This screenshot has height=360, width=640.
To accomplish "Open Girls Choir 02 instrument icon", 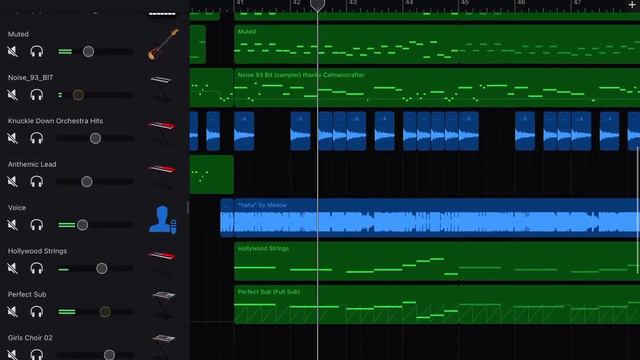I will point(163,346).
